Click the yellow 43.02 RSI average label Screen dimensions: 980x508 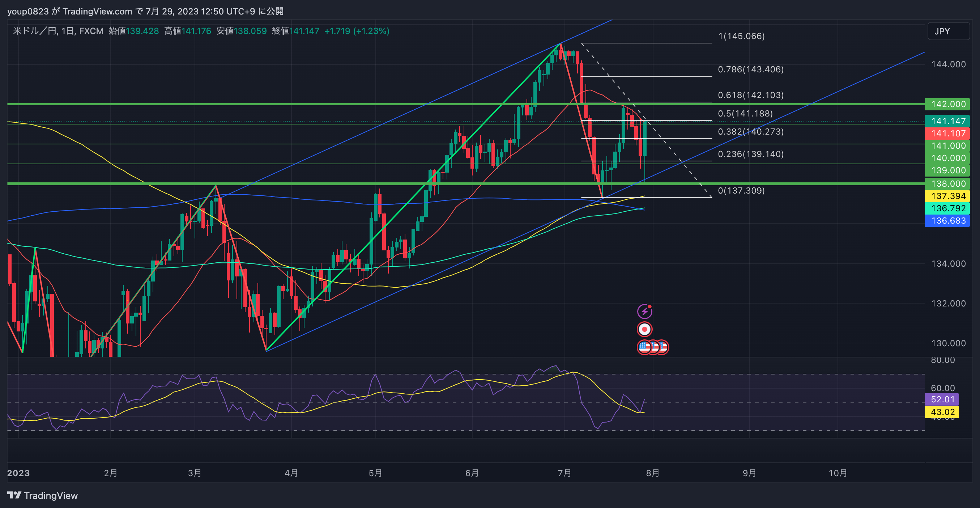pyautogui.click(x=942, y=412)
